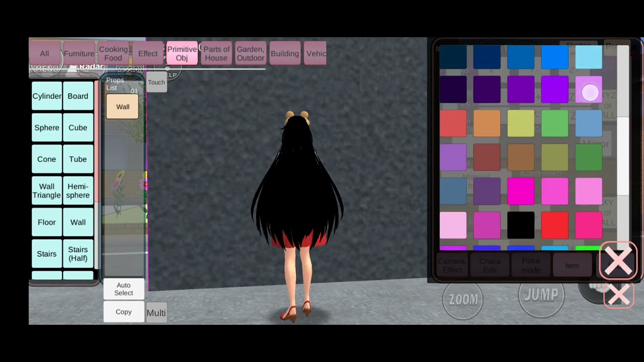Viewport: 644px width, 362px height.
Task: Toggle the Touch button
Action: tap(156, 82)
